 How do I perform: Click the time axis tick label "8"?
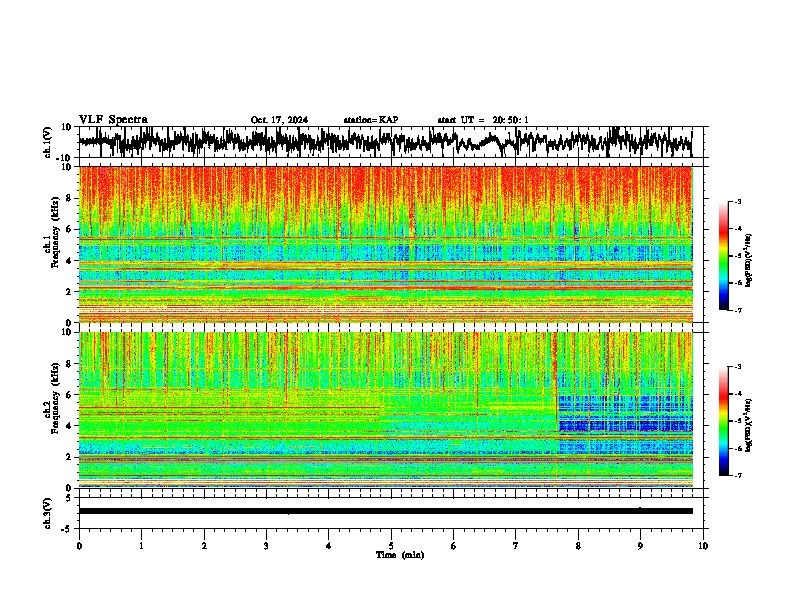pyautogui.click(x=578, y=546)
